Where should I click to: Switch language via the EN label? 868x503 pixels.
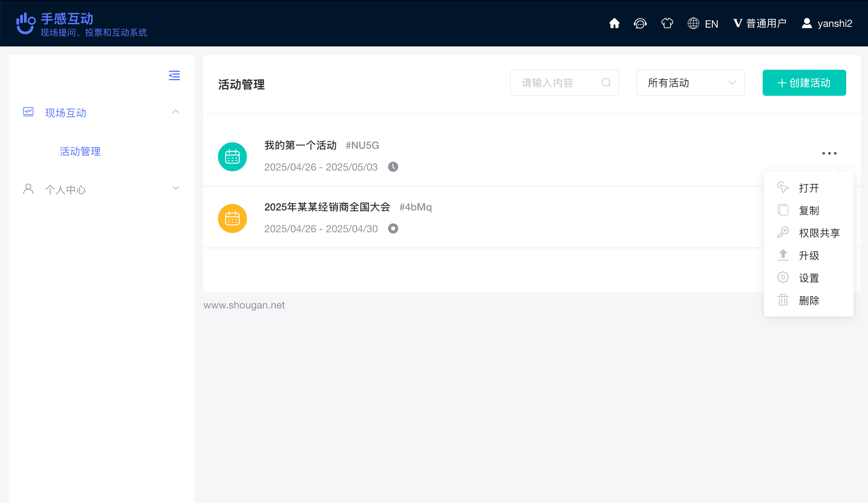pyautogui.click(x=711, y=24)
